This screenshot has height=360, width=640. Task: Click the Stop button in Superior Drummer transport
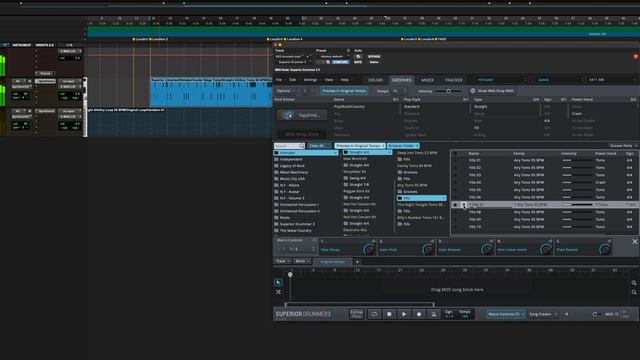389,314
